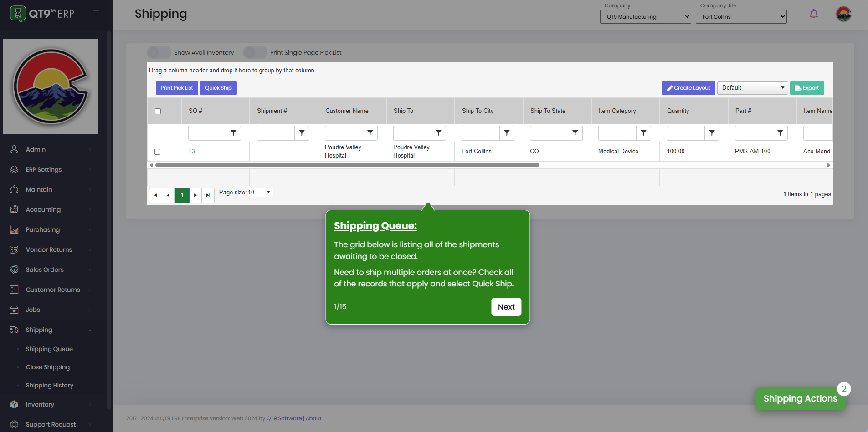Screen dimensions: 868x432
Task: Open Shipping History in sidebar
Action: pyautogui.click(x=50, y=386)
